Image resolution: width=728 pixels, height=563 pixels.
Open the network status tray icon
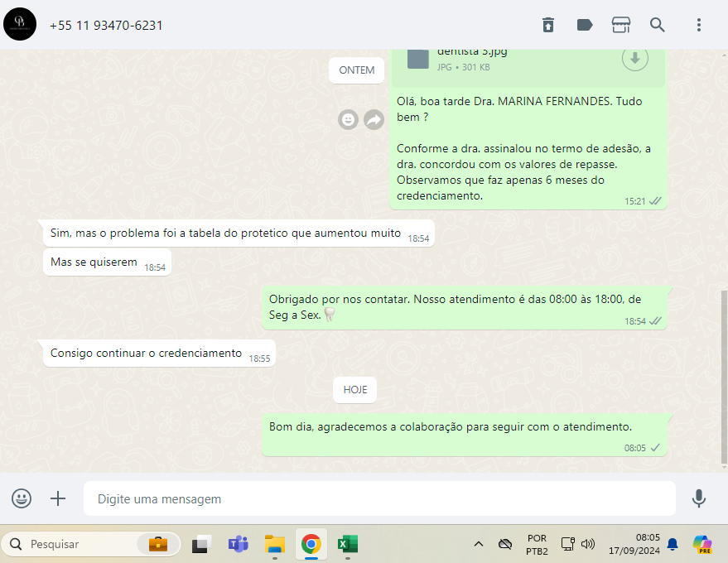pos(568,544)
